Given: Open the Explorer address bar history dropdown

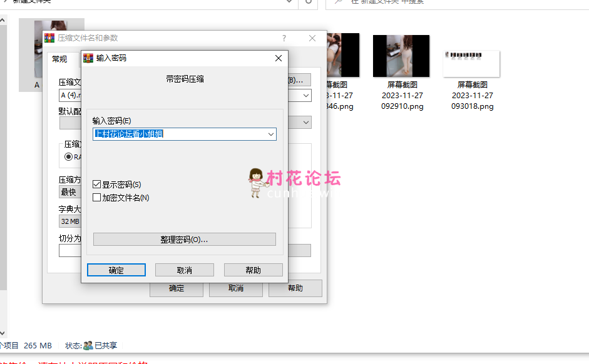Looking at the screenshot, I should click(289, 1).
